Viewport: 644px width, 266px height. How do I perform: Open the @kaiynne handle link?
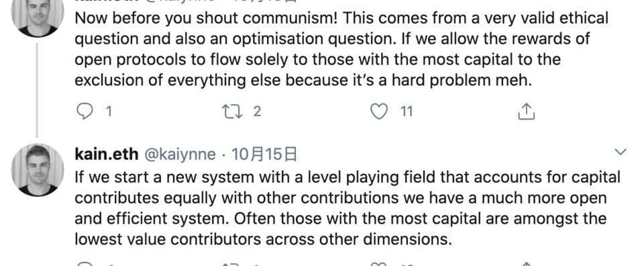[x=178, y=154]
